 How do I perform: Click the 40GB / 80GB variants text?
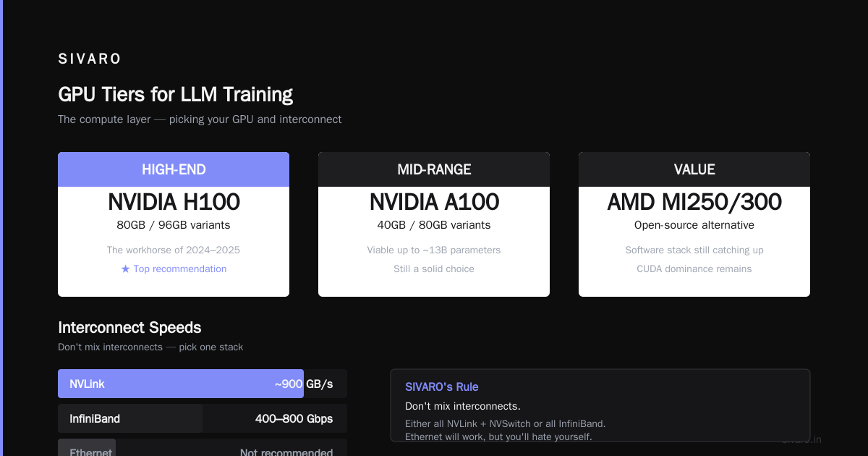(x=434, y=225)
